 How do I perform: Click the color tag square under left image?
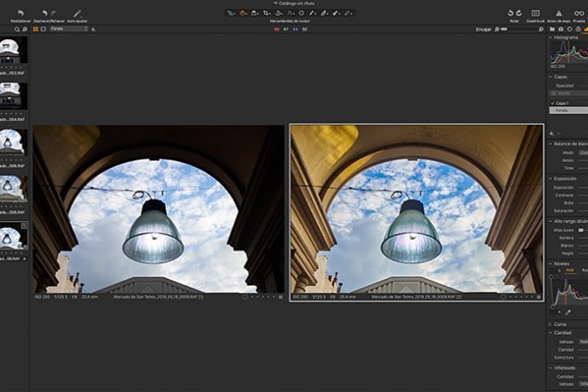(x=245, y=297)
